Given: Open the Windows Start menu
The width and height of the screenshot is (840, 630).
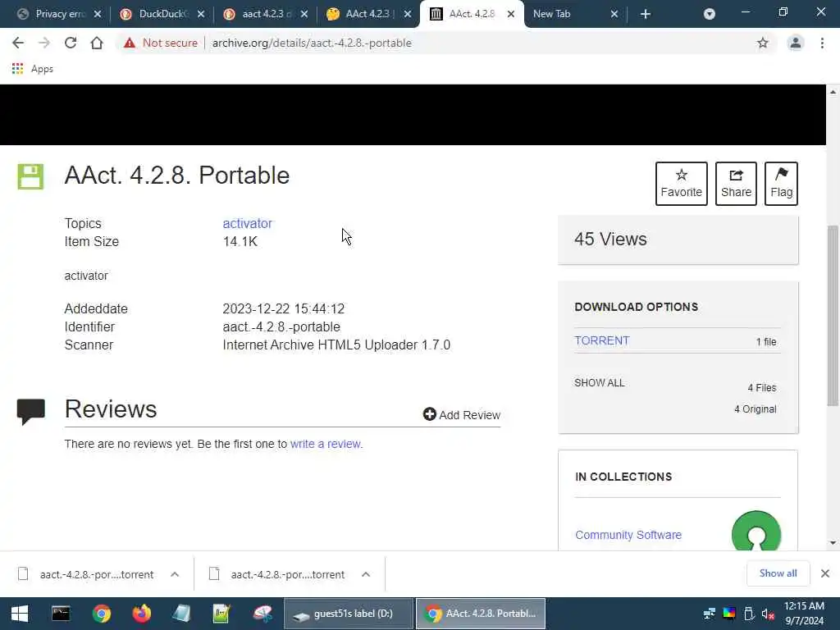Looking at the screenshot, I should pos(20,614).
